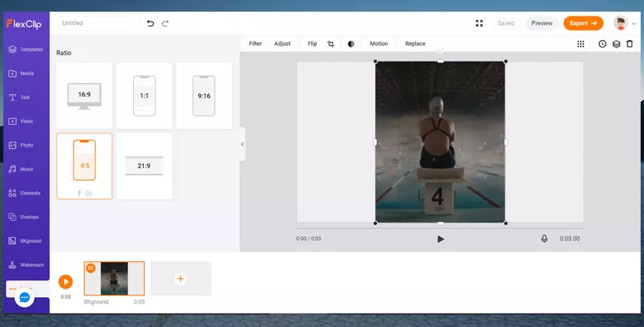Collapse the side panel arrow
This screenshot has width=644, height=327.
[242, 144]
